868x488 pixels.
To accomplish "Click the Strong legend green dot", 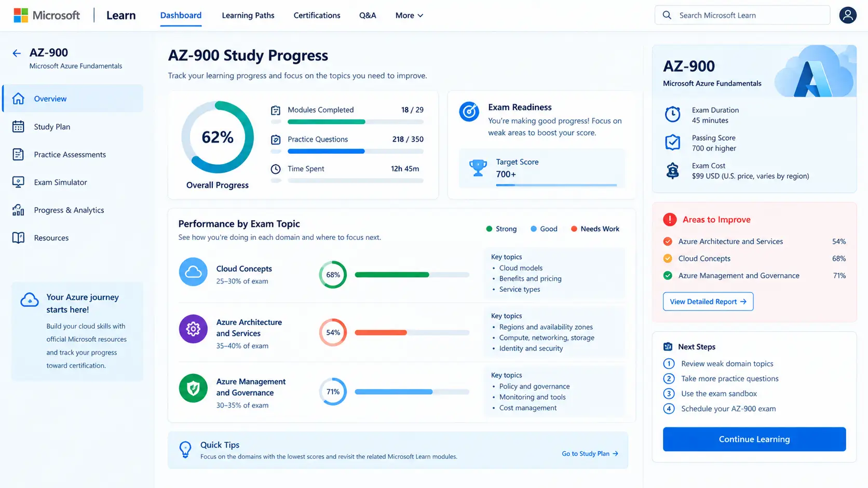I will pos(489,229).
